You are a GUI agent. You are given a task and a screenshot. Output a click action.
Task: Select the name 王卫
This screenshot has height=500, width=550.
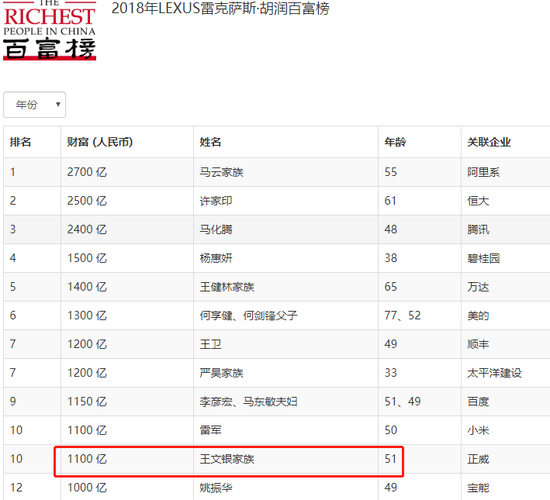pyautogui.click(x=210, y=344)
